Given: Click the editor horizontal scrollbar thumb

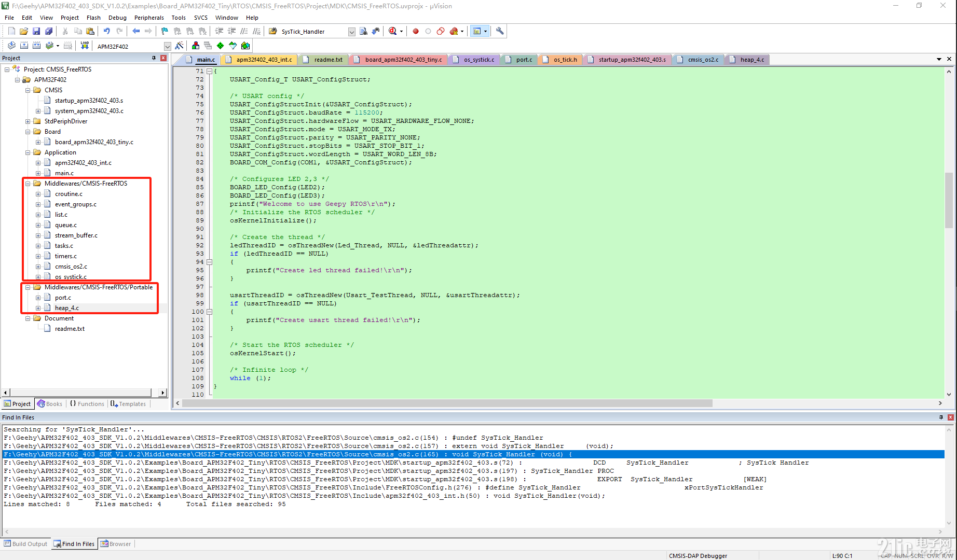Looking at the screenshot, I should coord(448,403).
